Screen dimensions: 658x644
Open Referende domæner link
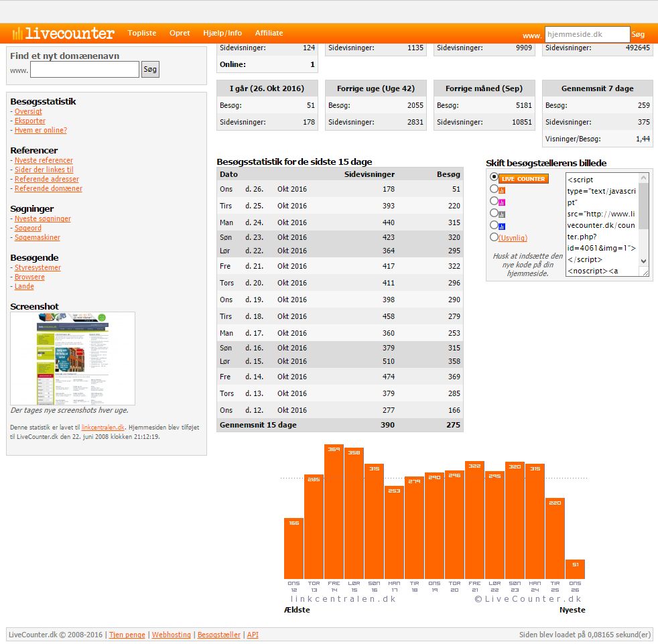tap(48, 188)
